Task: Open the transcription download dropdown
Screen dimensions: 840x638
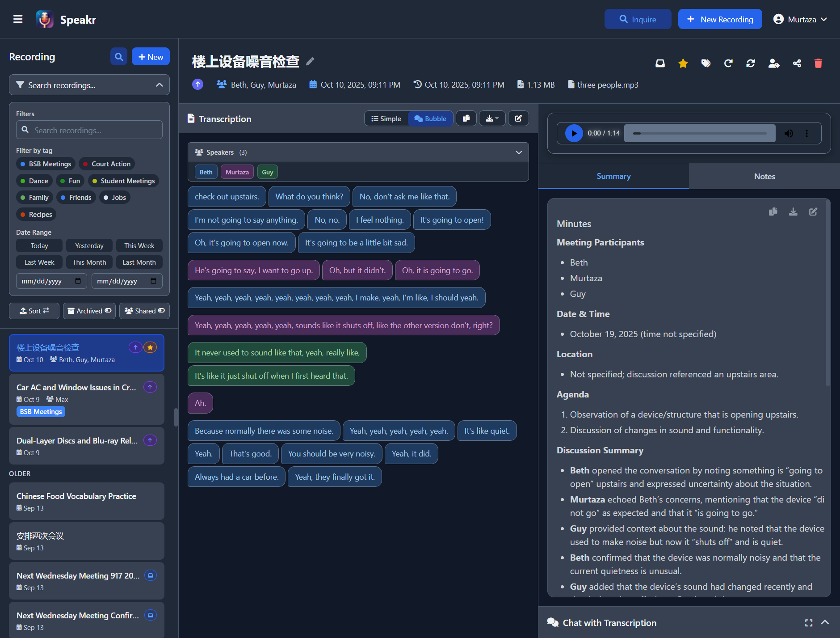Action: pos(492,118)
